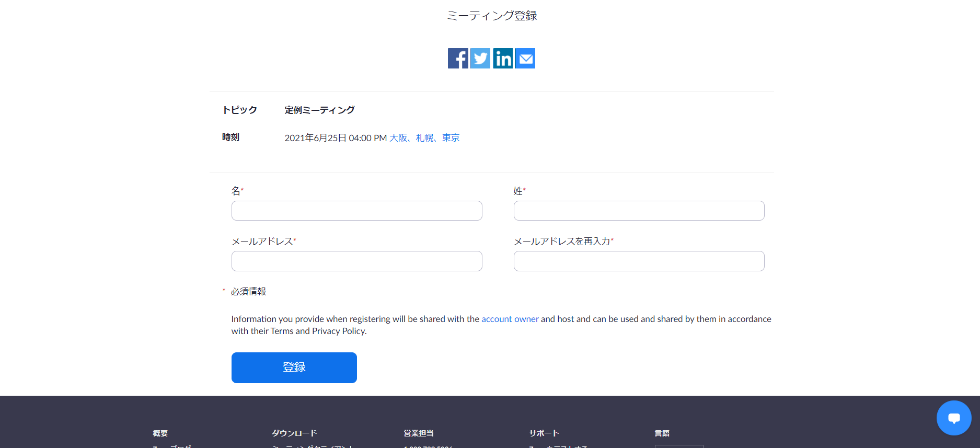Image resolution: width=980 pixels, height=448 pixels.
Task: Share the meeting on Twitter
Action: [x=480, y=59]
